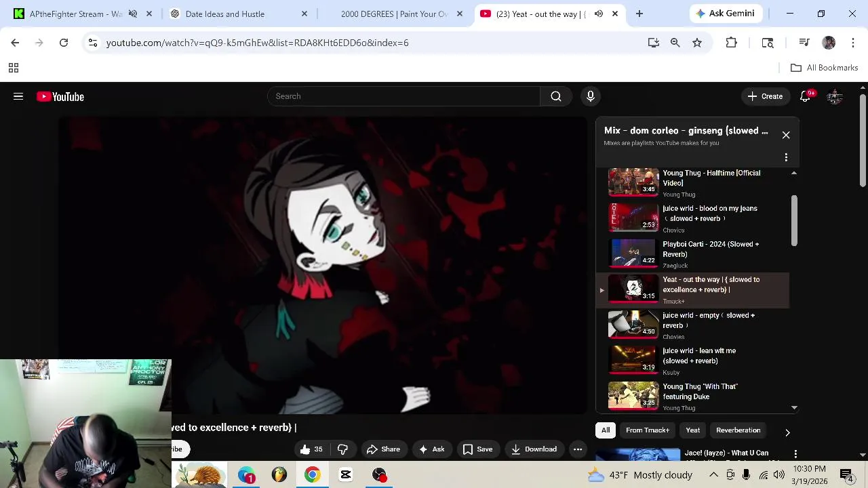This screenshot has width=868, height=488.
Task: Open All Bookmarks folder
Action: pyautogui.click(x=825, y=68)
